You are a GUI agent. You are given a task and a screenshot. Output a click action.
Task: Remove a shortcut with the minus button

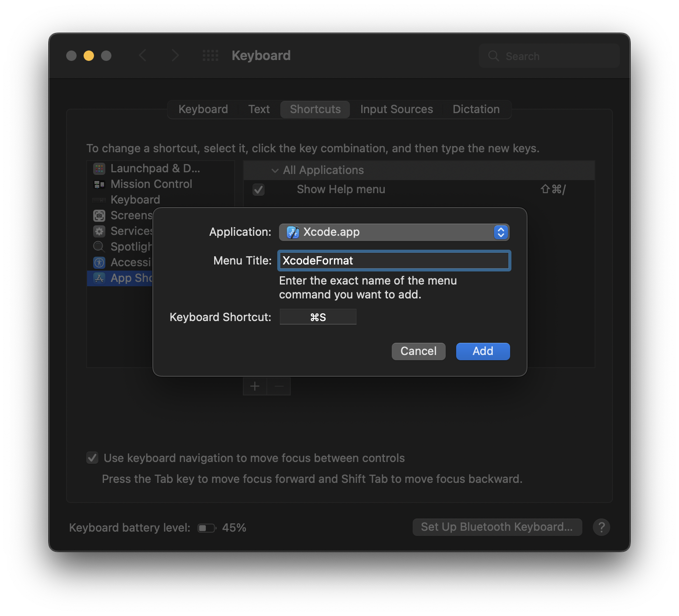click(x=279, y=386)
